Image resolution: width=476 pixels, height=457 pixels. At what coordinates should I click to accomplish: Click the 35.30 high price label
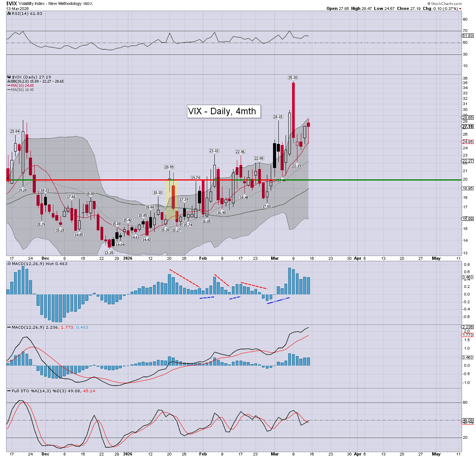(292, 78)
